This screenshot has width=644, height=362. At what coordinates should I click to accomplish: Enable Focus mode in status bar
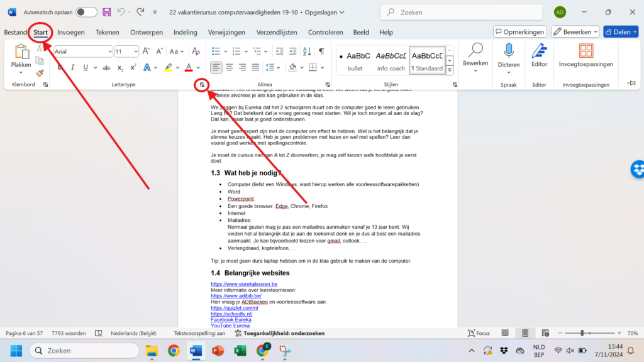[479, 333]
